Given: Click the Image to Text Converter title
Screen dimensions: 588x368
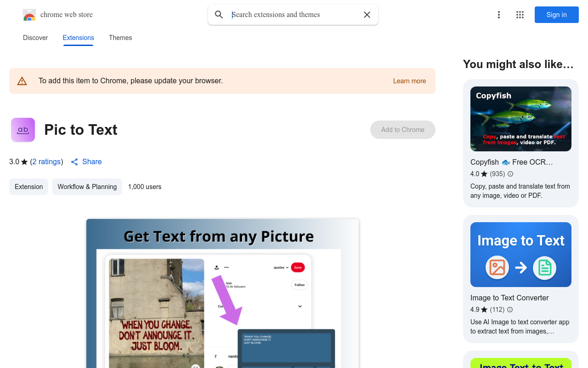Looking at the screenshot, I should point(509,298).
